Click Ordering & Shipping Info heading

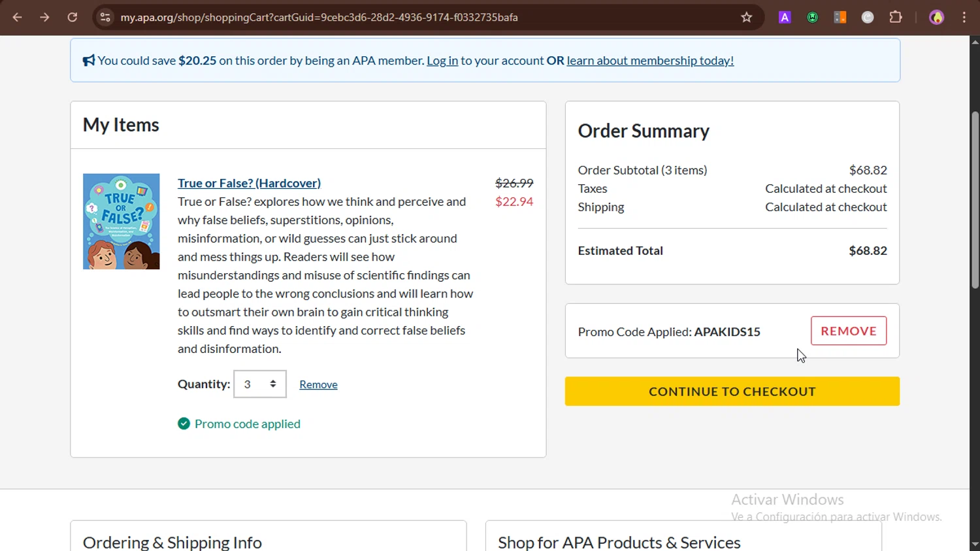pos(172,542)
